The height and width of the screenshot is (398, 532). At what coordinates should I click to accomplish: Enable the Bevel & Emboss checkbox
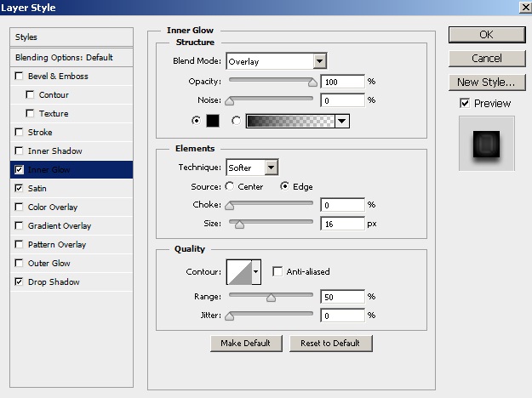point(20,77)
